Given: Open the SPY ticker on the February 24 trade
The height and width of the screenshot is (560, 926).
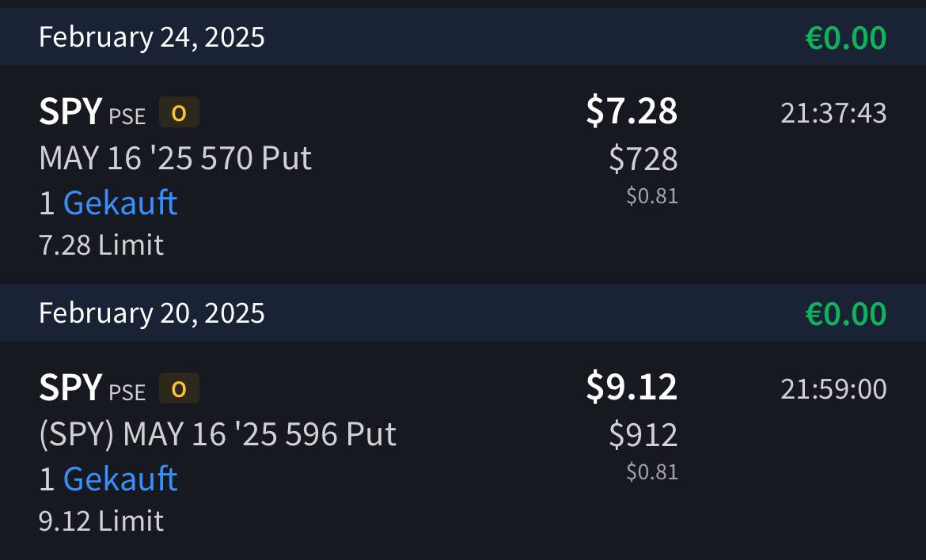Looking at the screenshot, I should (x=70, y=112).
